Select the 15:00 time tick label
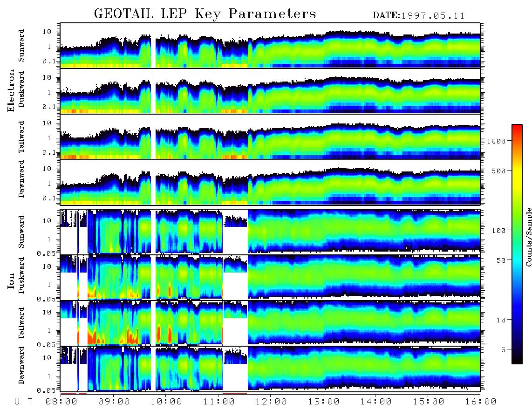 click(429, 402)
